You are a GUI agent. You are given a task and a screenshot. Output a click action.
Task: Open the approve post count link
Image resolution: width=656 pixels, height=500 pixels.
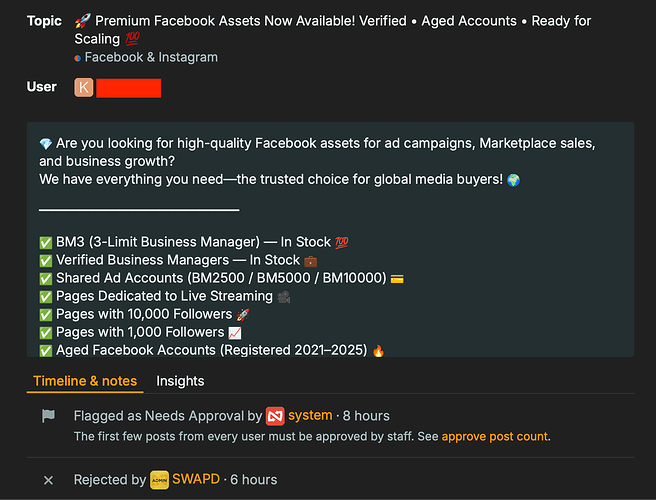(x=495, y=436)
